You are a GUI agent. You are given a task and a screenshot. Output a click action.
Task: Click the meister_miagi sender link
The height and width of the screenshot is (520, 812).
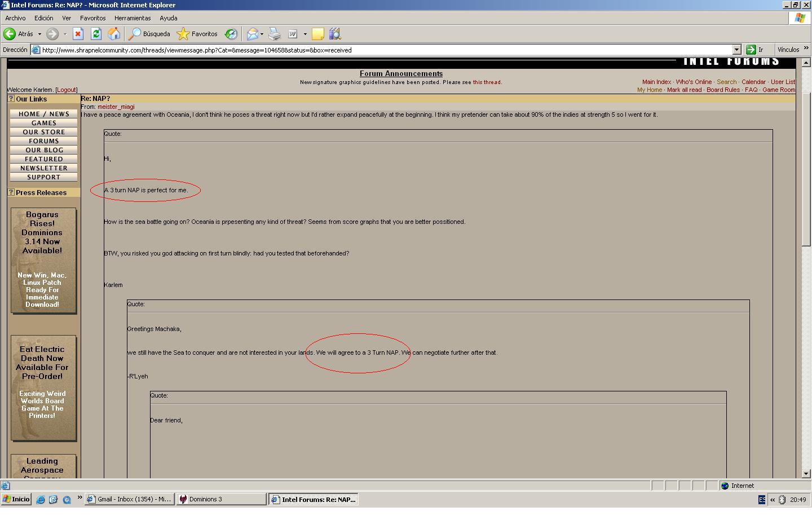coord(116,107)
